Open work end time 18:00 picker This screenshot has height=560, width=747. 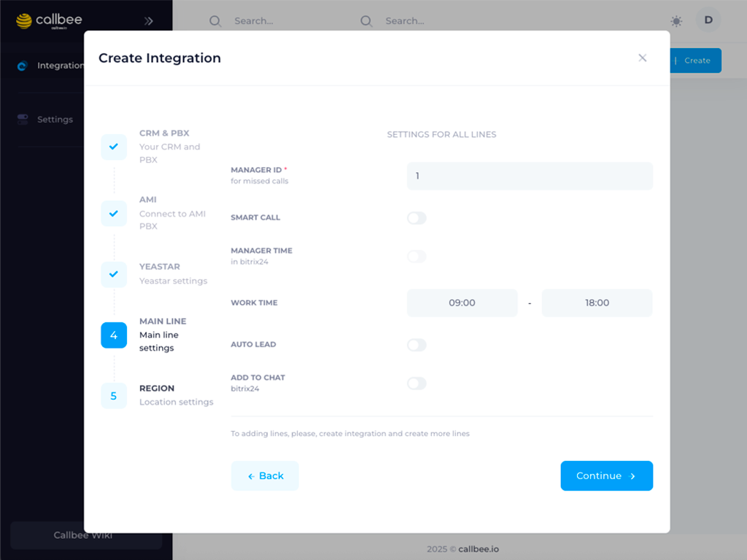click(597, 303)
